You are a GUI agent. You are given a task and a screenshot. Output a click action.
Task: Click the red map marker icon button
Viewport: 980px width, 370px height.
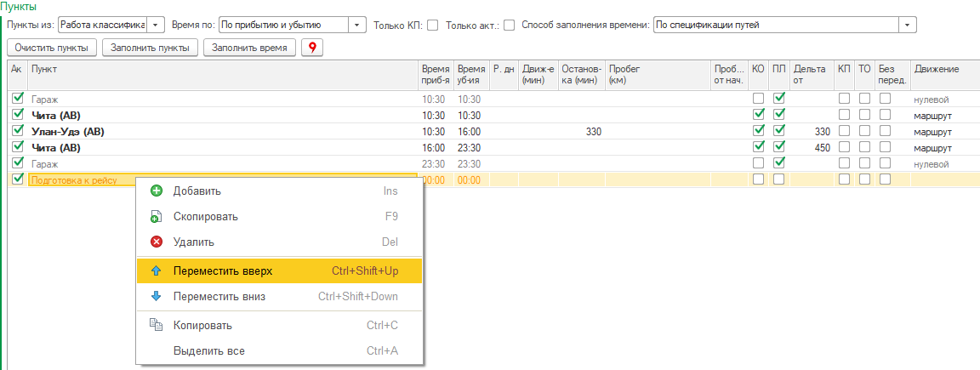[312, 48]
